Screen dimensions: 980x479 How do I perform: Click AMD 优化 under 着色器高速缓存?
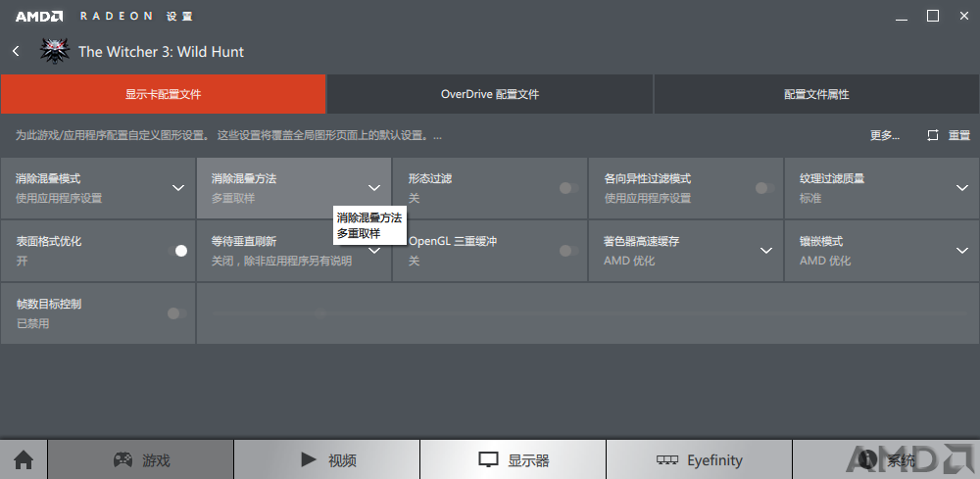click(x=629, y=261)
